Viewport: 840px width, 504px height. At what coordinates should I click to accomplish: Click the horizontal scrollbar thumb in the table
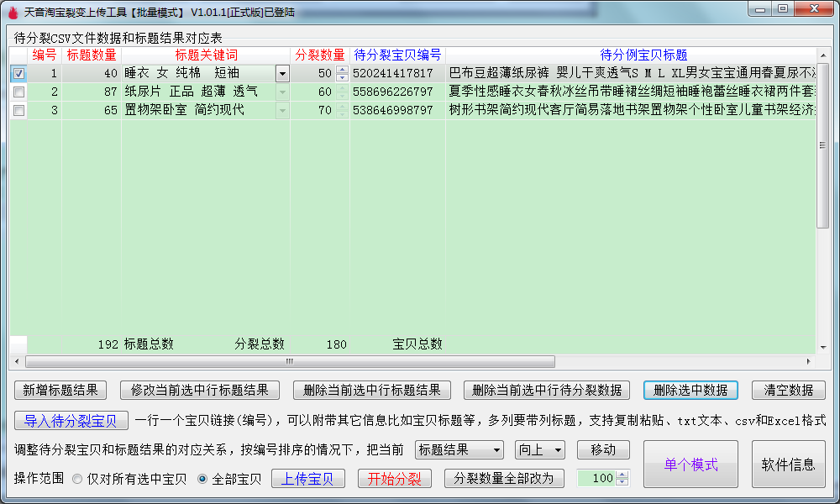point(290,362)
